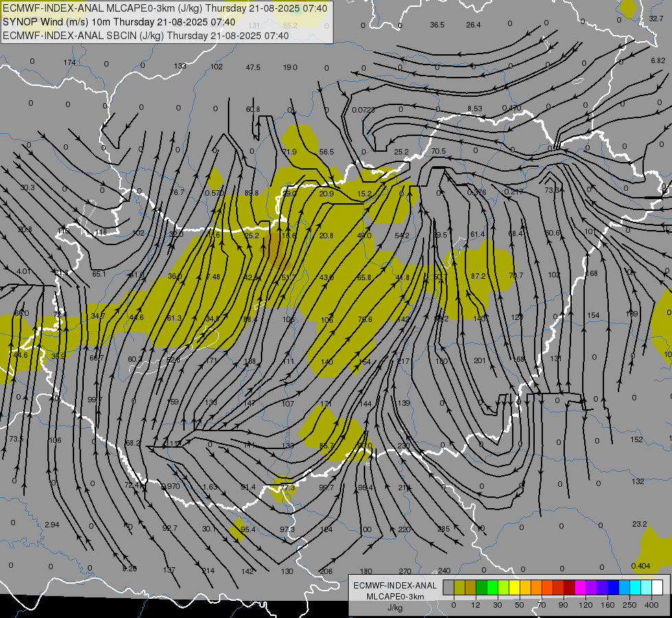Click the map value 230
Screen dimensions: 672x618
404,446
